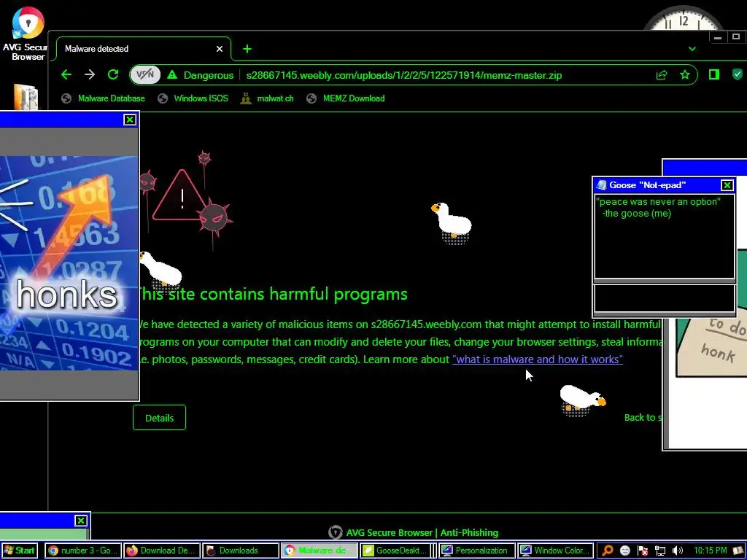This screenshot has width=747, height=560.
Task: Click the icon right of the clock
Action: coord(738,551)
